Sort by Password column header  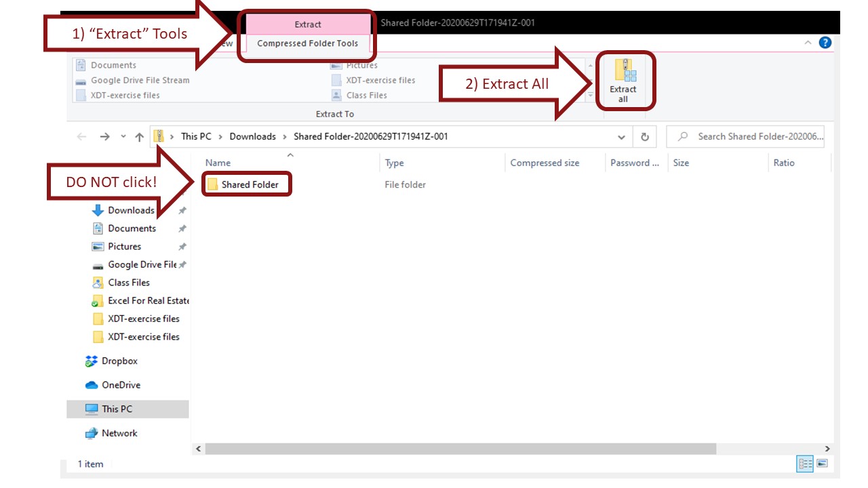[x=635, y=163]
